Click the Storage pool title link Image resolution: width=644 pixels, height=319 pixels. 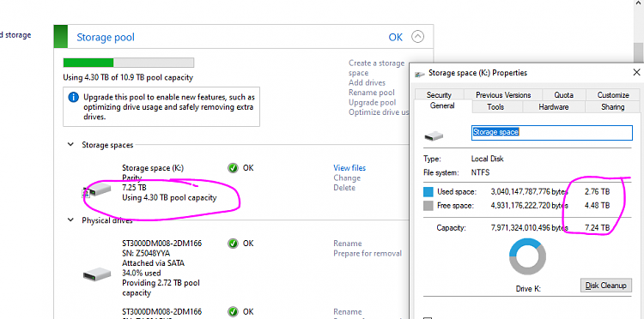[x=106, y=38]
